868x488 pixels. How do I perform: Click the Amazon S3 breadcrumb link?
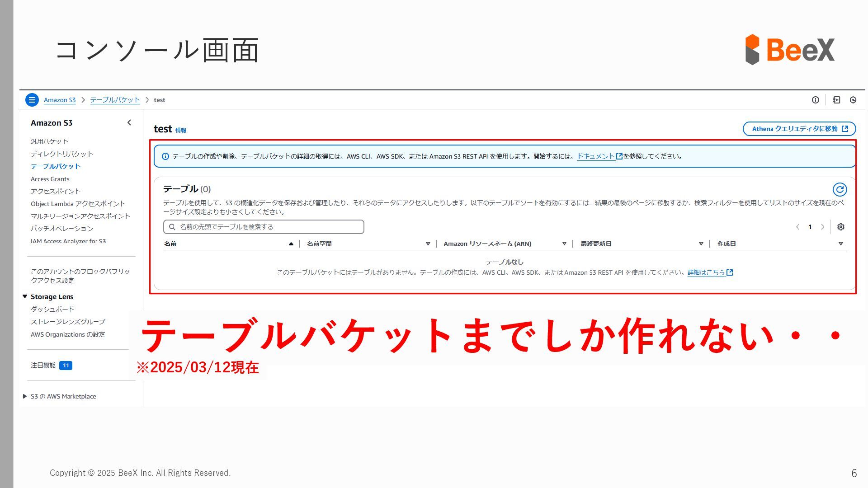pos(60,100)
